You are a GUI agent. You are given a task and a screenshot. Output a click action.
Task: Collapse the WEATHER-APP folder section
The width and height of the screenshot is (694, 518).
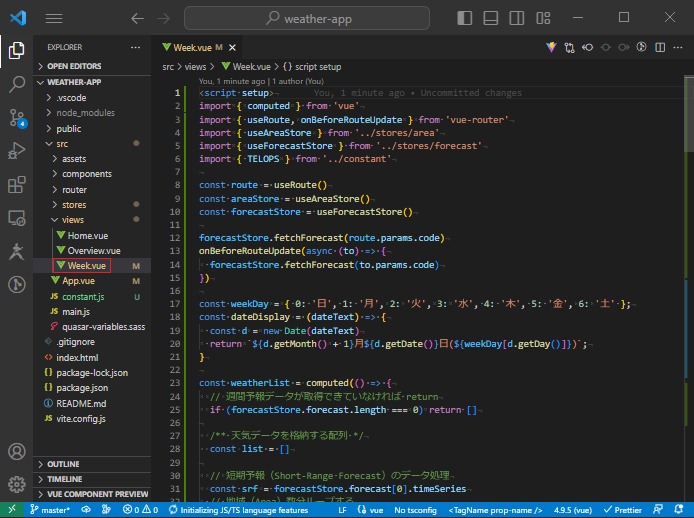coord(92,82)
